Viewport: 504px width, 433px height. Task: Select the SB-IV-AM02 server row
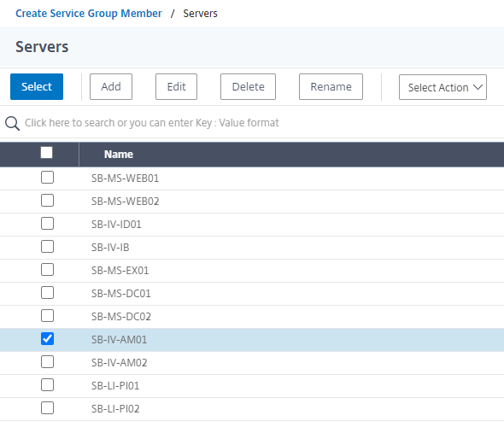click(x=252, y=363)
